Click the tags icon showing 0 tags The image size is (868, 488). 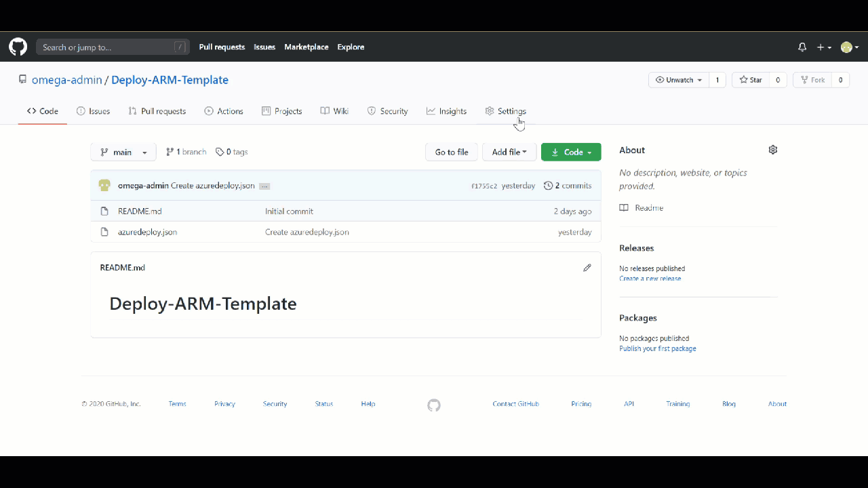click(x=220, y=151)
